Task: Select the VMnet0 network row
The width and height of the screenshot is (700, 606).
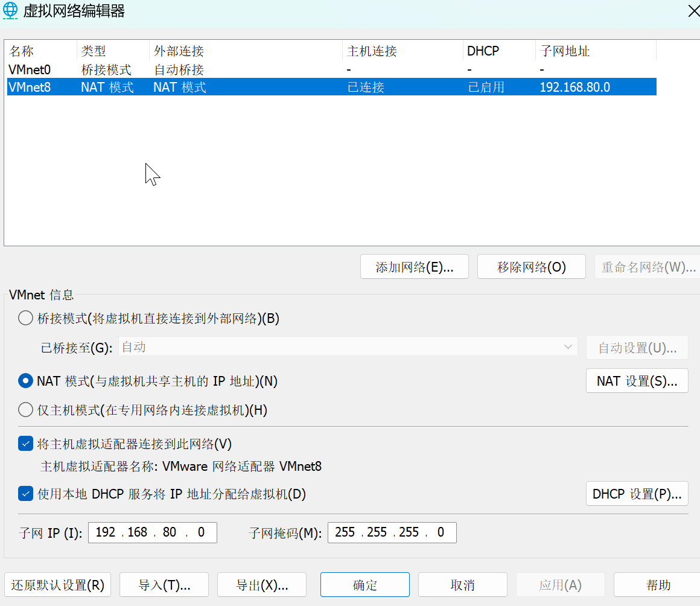Action: coord(181,69)
